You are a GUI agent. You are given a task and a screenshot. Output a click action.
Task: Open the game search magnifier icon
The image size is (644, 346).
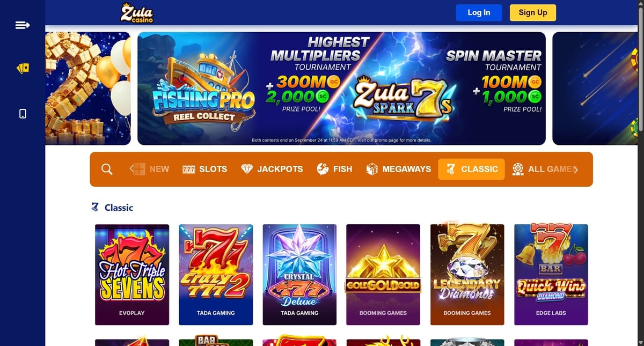point(107,170)
